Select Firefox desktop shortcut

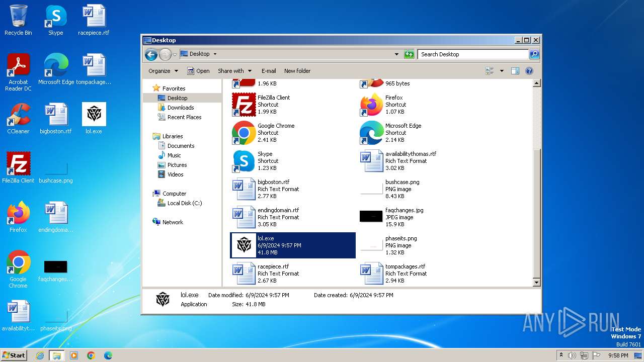(18, 217)
